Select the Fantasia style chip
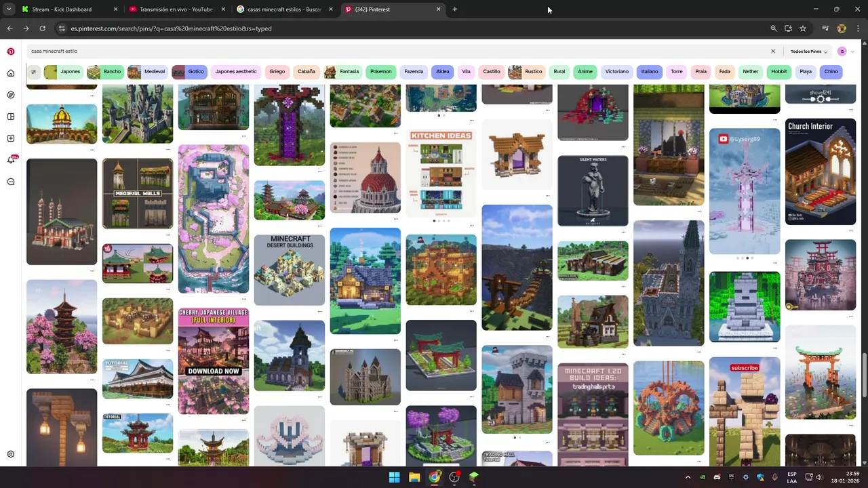The width and height of the screenshot is (868, 488). 342,72
